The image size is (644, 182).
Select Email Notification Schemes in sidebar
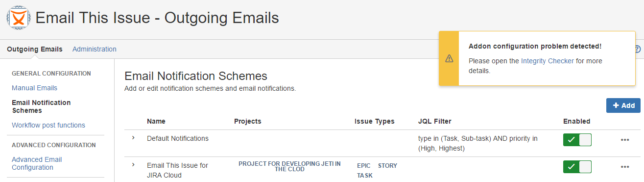41,106
